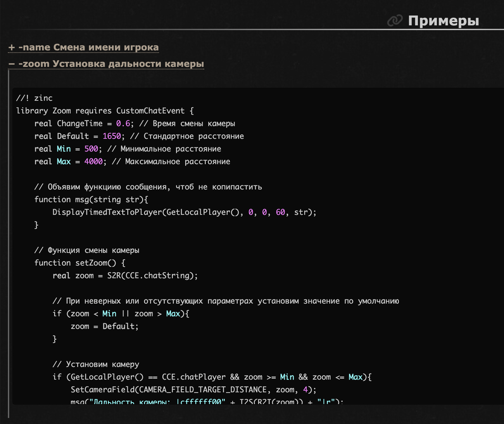Click the DisplayTimedTextToPlayer call
This screenshot has width=504, height=424.
click(x=107, y=212)
